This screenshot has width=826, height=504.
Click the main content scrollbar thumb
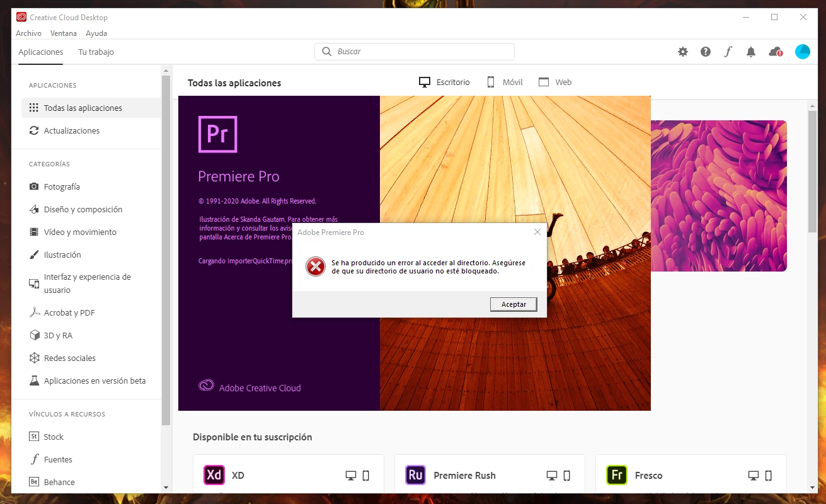point(813,171)
